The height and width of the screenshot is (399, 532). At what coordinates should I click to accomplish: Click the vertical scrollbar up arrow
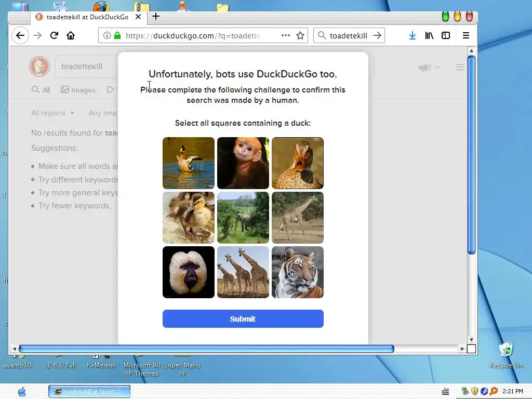pos(471,51)
